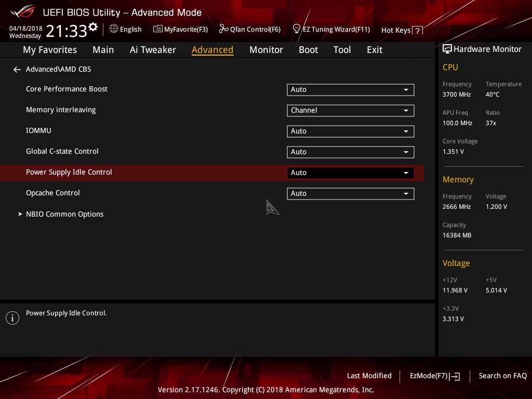Switch to the Monitor tab

[x=266, y=50]
